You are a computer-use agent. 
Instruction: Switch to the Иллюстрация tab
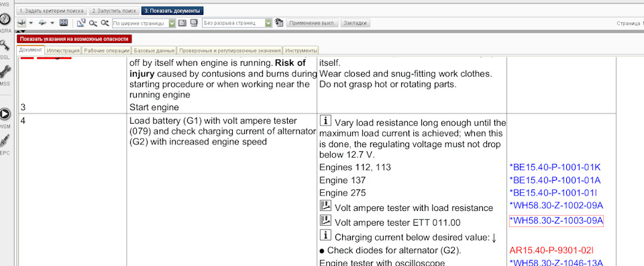click(63, 50)
